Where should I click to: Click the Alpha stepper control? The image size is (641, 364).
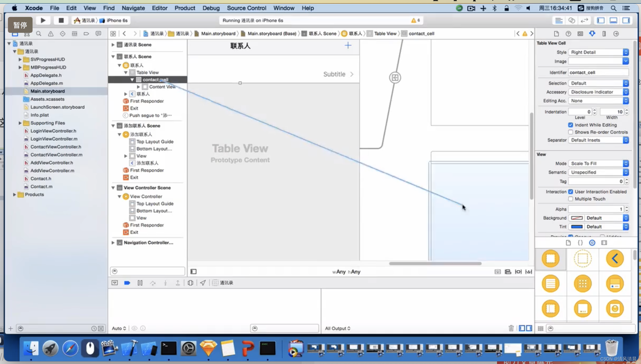pyautogui.click(x=626, y=209)
